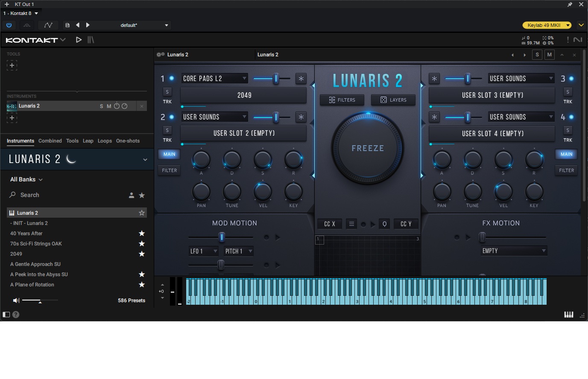588x379 pixels.
Task: Open the XY pad menu icon
Action: (x=351, y=224)
